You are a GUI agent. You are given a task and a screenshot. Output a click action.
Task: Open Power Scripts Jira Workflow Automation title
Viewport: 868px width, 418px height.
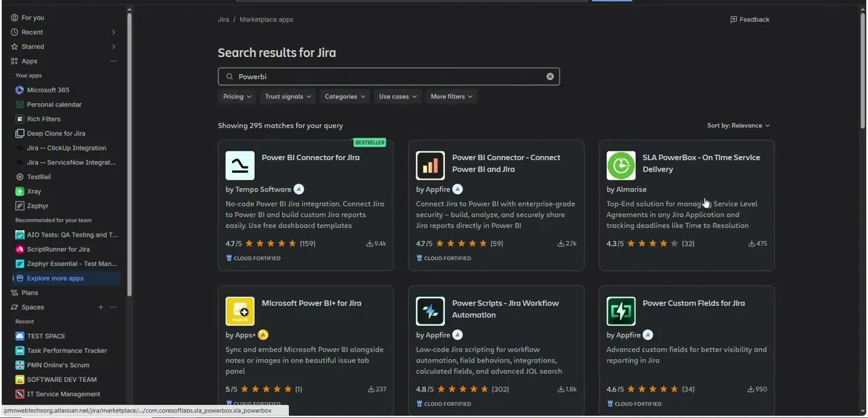point(505,309)
